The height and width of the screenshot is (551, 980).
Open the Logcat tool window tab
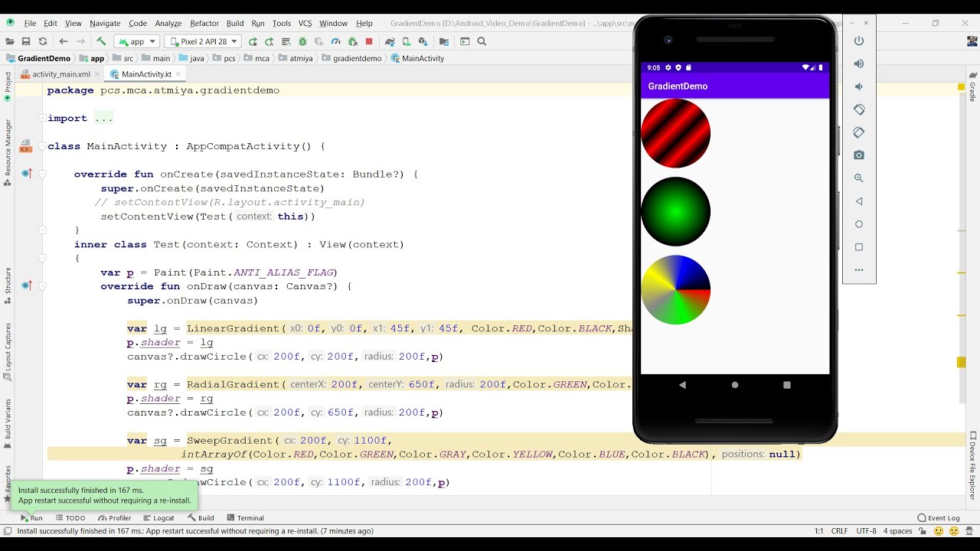[158, 518]
